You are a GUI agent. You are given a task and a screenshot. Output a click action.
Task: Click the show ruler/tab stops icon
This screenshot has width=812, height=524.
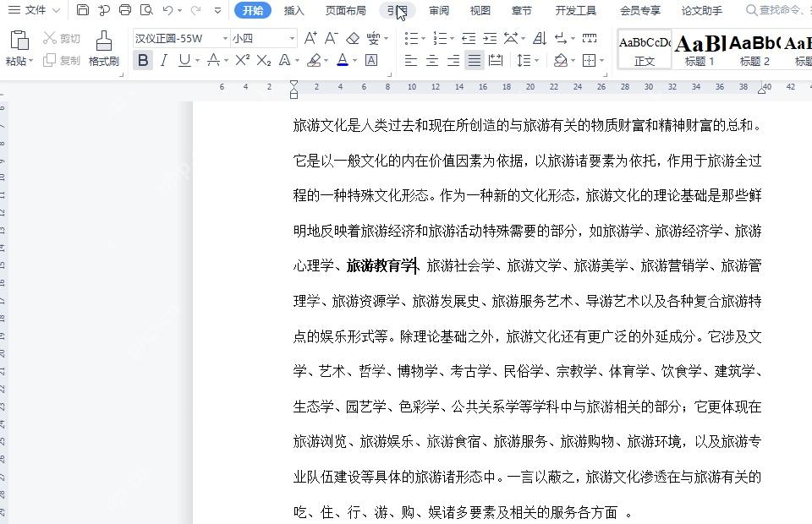pyautogui.click(x=590, y=38)
